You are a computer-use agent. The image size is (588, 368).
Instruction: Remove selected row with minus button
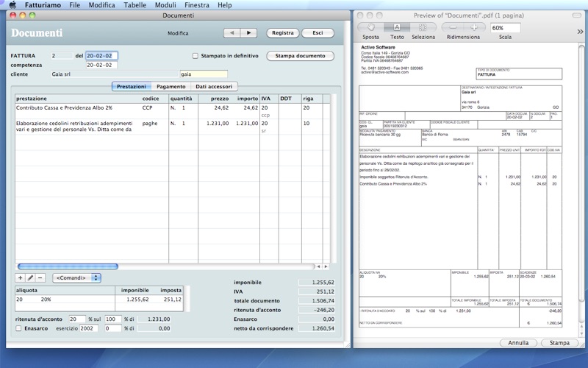pos(40,277)
